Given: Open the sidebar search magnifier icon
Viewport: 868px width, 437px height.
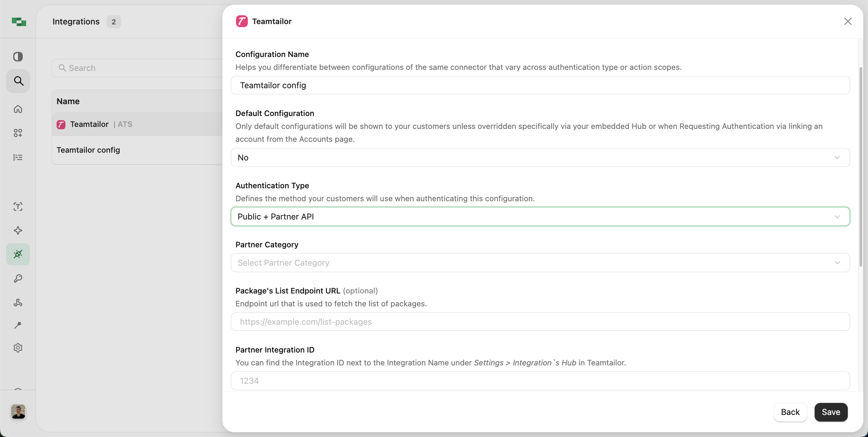Looking at the screenshot, I should tap(18, 81).
